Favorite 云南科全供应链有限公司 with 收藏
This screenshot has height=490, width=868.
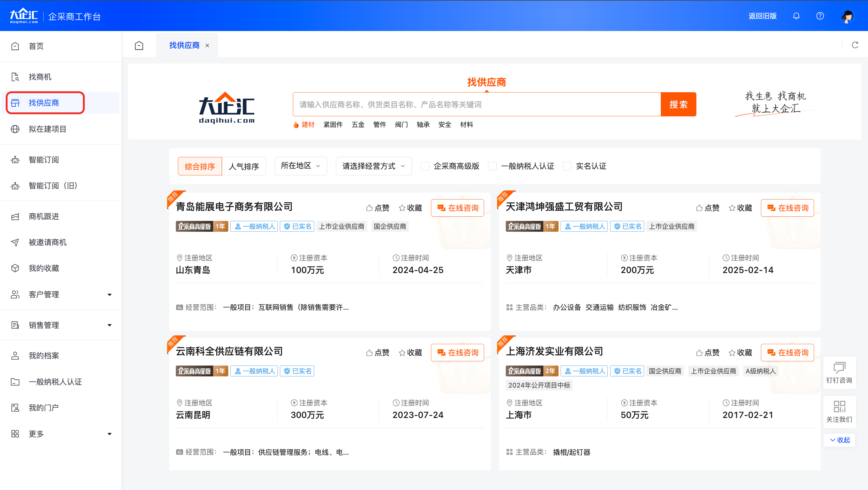[410, 353]
